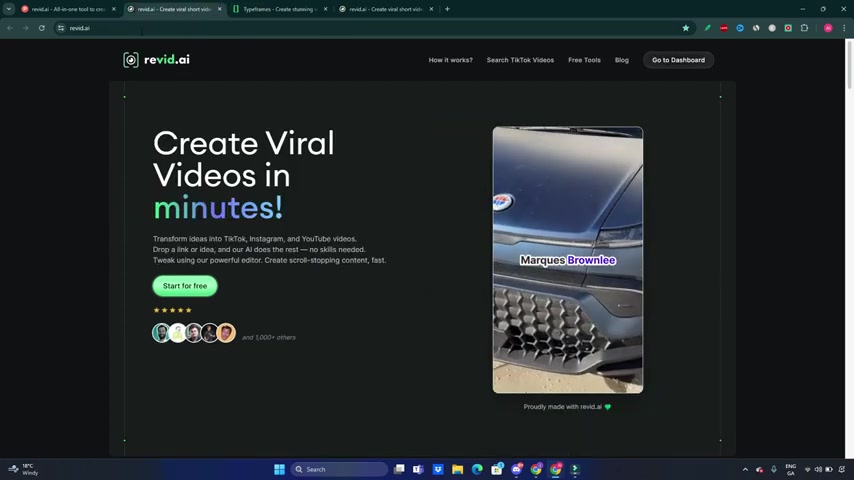854x480 pixels.
Task: Click the green pen extension icon
Action: [707, 28]
